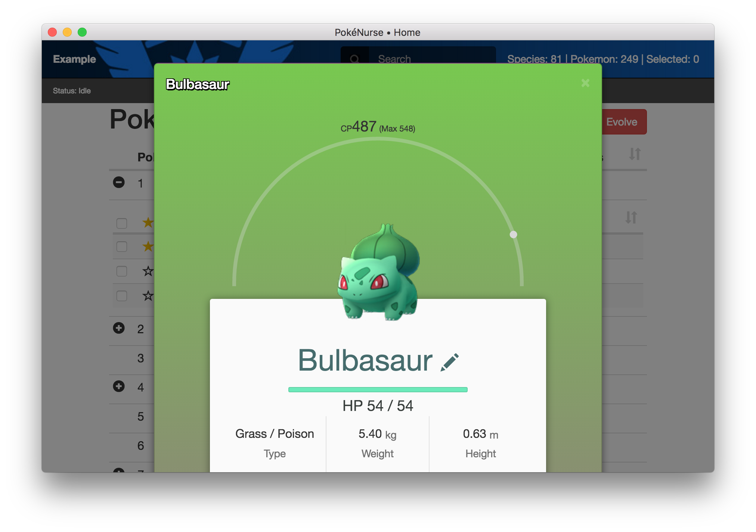Toggle favorite on the first gold star
The width and height of the screenshot is (756, 532).
(x=148, y=223)
